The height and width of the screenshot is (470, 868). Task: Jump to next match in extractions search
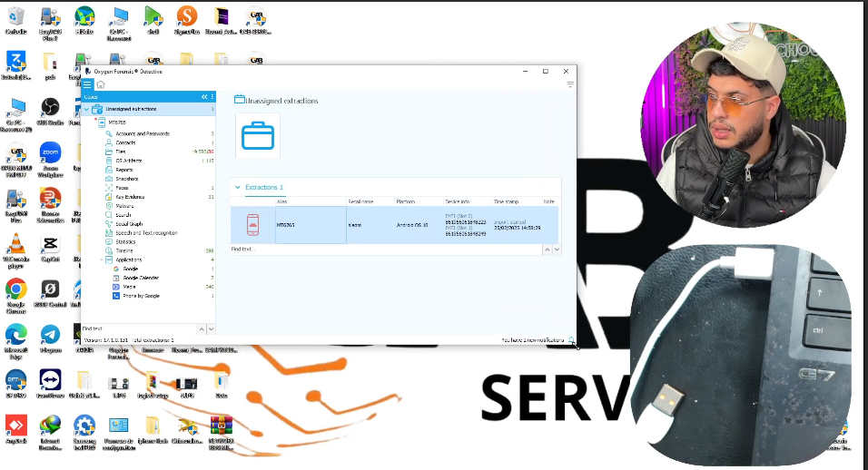pos(557,250)
